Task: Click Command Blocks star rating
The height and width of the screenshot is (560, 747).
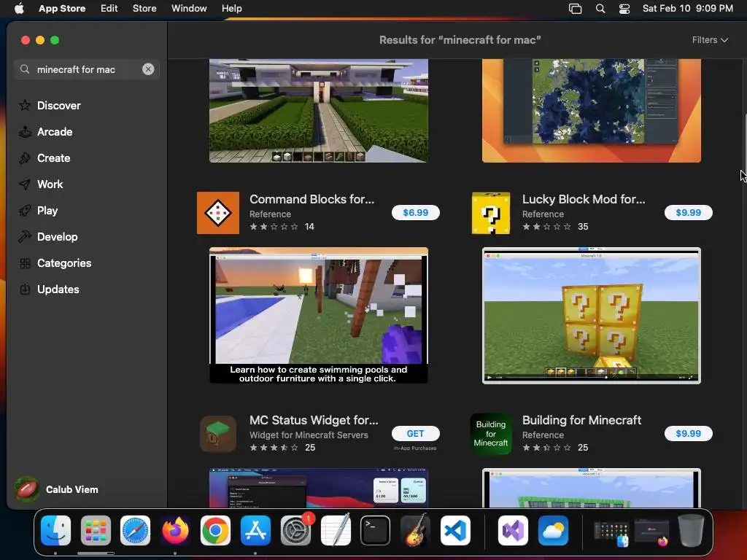Action: coord(274,227)
